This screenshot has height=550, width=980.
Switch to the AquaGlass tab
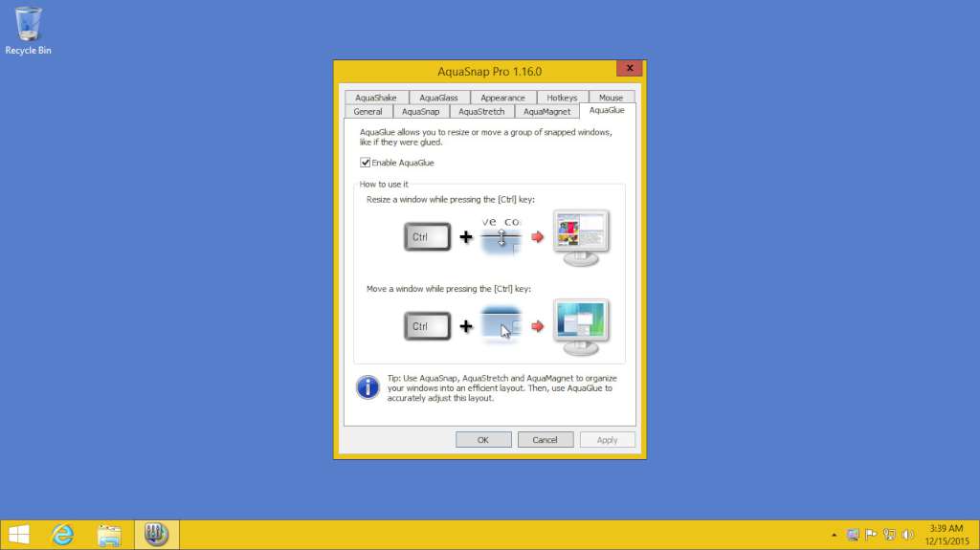[x=438, y=98]
